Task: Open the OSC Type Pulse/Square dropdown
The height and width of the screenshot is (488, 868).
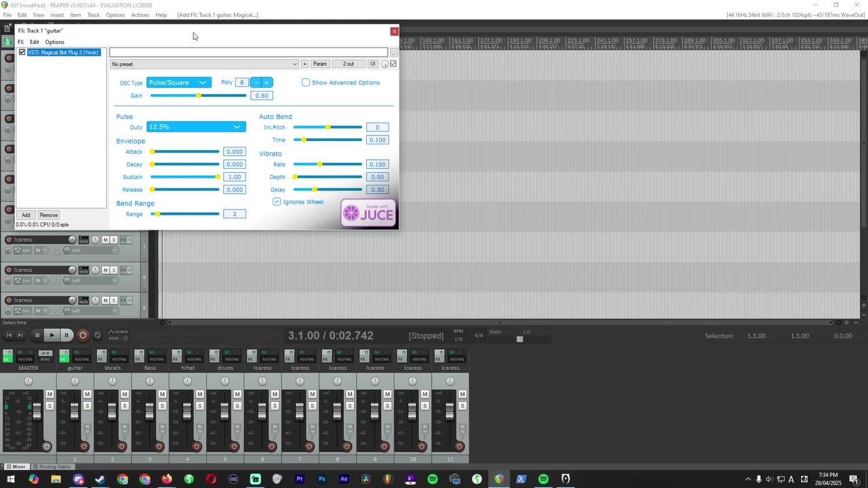Action: [x=179, y=83]
